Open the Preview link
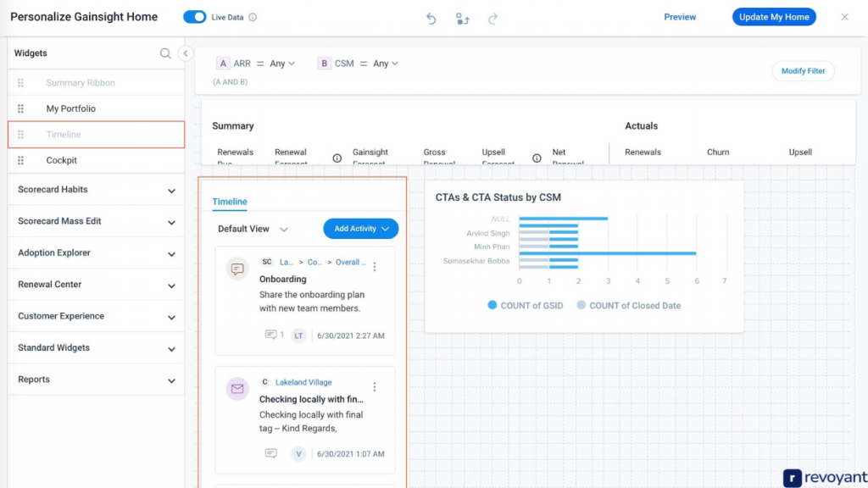Image resolution: width=868 pixels, height=488 pixels. (x=680, y=17)
